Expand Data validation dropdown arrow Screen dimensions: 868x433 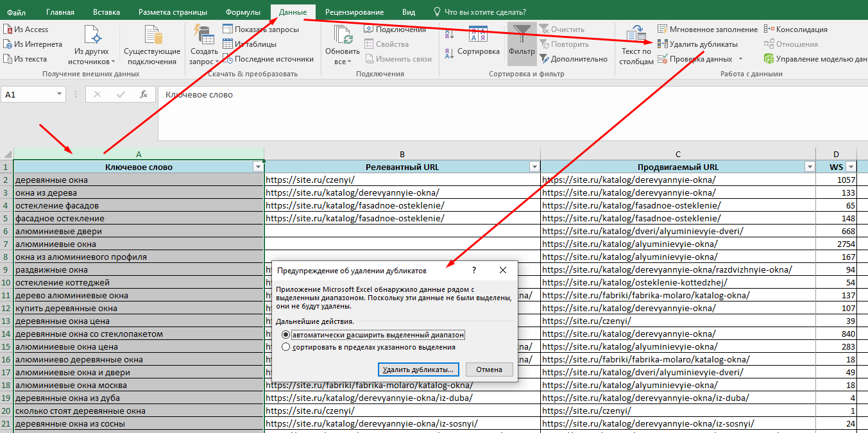(740, 59)
